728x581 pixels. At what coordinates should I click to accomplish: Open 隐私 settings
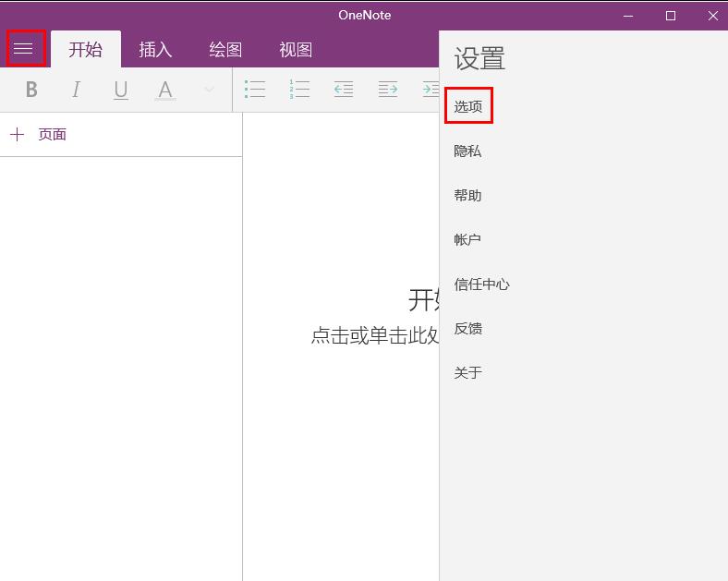point(467,151)
